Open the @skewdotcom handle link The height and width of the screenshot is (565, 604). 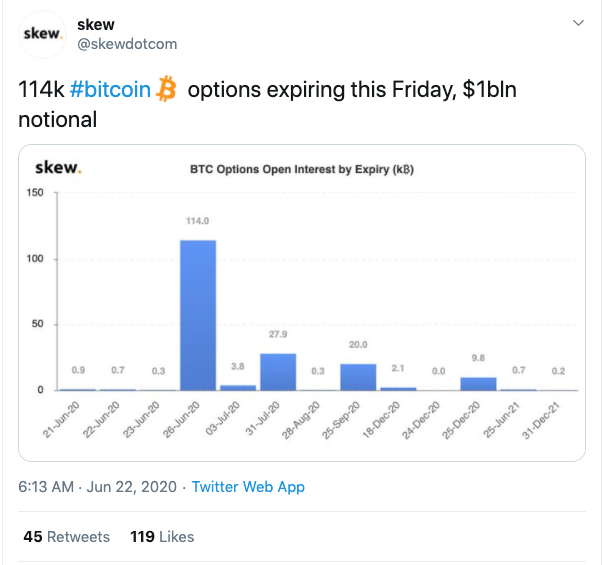[x=127, y=44]
